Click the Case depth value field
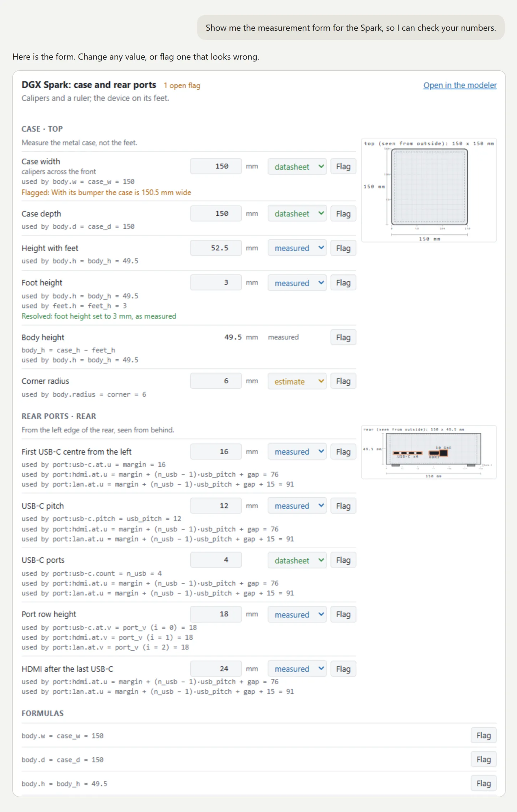The width and height of the screenshot is (517, 812). (216, 213)
